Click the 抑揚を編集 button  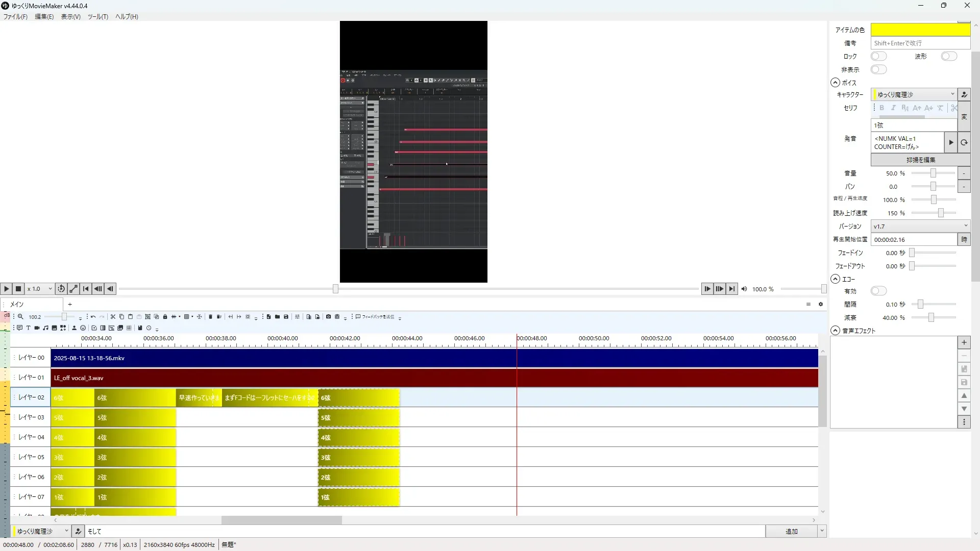pyautogui.click(x=920, y=160)
